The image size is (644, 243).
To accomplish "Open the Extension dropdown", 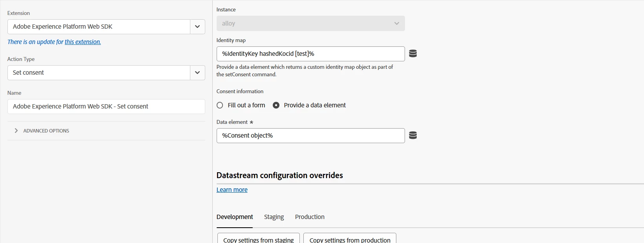I will tap(197, 27).
